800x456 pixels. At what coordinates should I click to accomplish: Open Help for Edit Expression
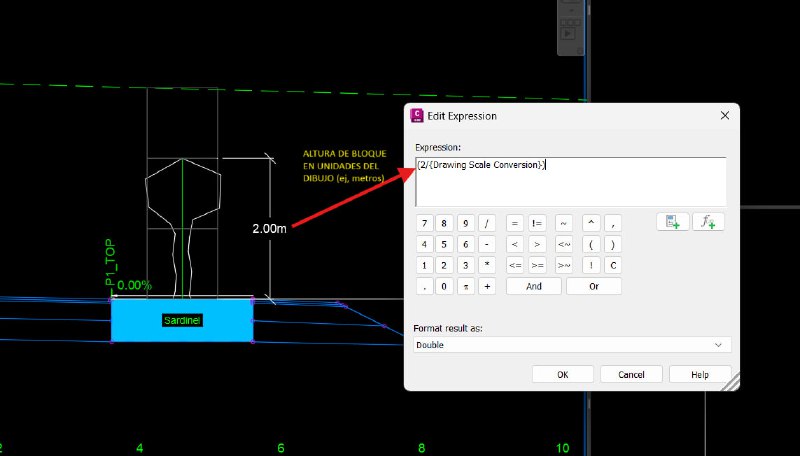click(700, 374)
